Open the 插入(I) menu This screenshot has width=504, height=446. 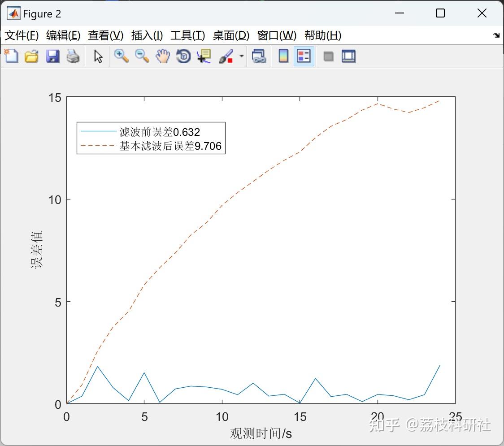[x=147, y=35]
